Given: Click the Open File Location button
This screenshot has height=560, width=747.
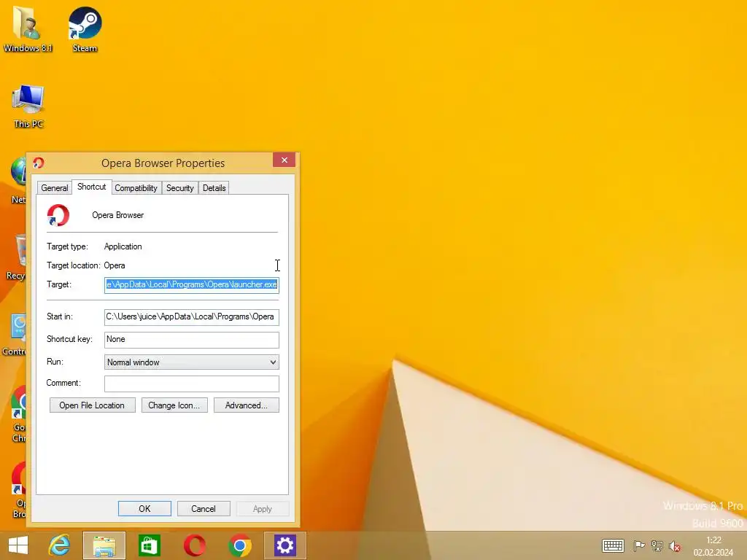Looking at the screenshot, I should 93,405.
